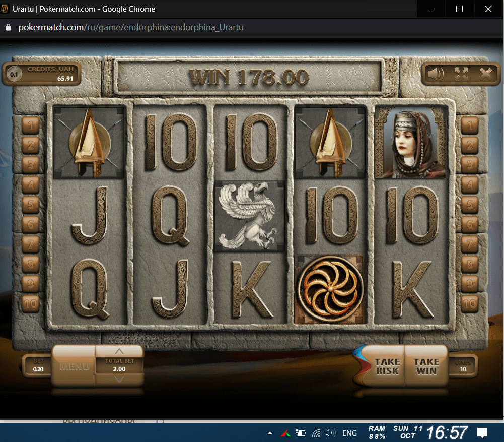This screenshot has width=504, height=442.
Task: Click the browser address bar URL
Action: click(x=131, y=27)
